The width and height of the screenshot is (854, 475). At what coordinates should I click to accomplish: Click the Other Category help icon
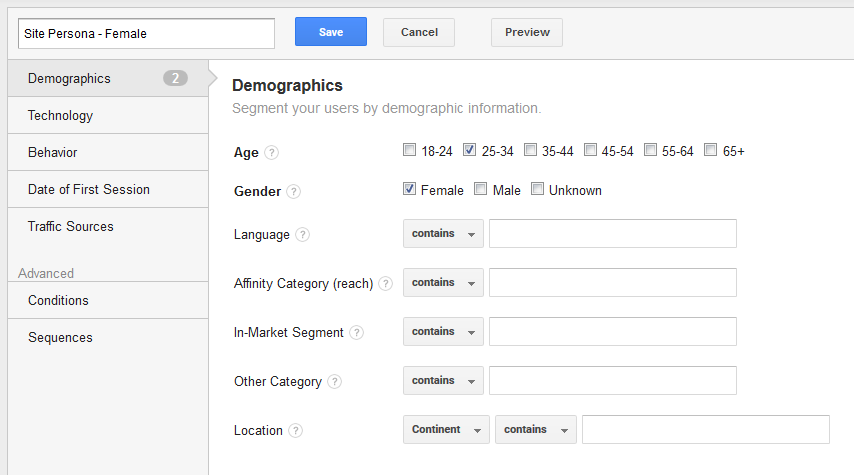pyautogui.click(x=334, y=381)
